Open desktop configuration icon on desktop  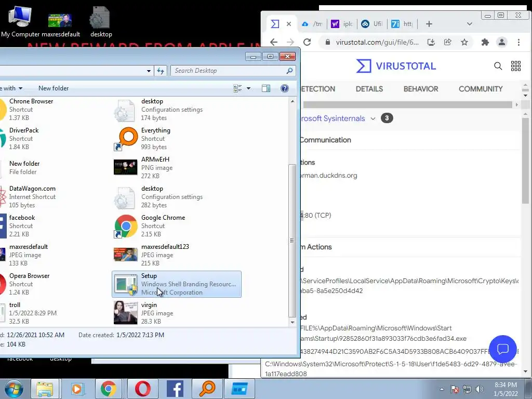(x=101, y=21)
